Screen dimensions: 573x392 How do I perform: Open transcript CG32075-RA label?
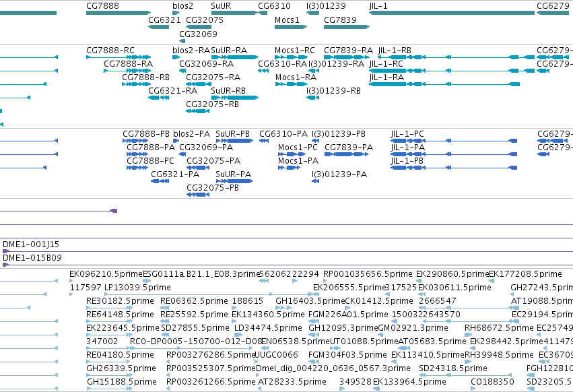coord(213,77)
